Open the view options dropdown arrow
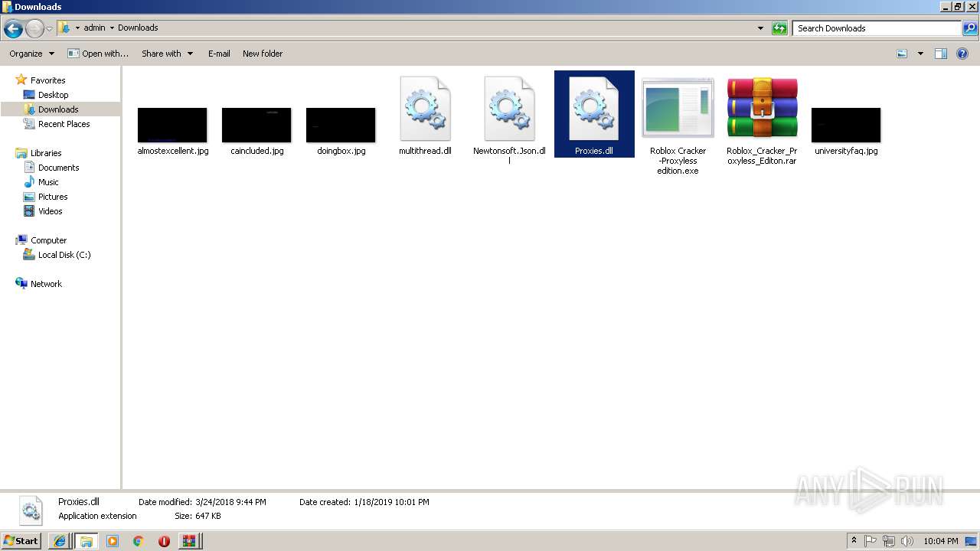The height and width of the screenshot is (551, 980). [x=920, y=54]
